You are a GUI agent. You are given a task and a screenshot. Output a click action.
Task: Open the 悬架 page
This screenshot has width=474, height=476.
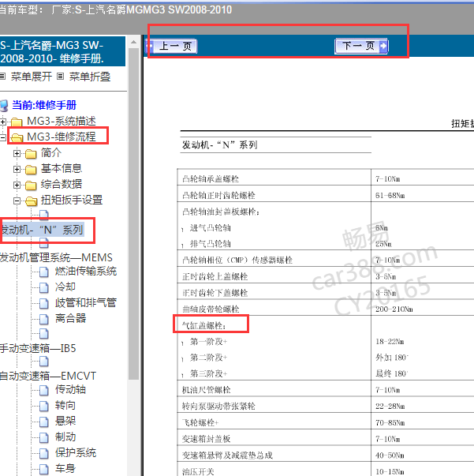[x=65, y=421]
